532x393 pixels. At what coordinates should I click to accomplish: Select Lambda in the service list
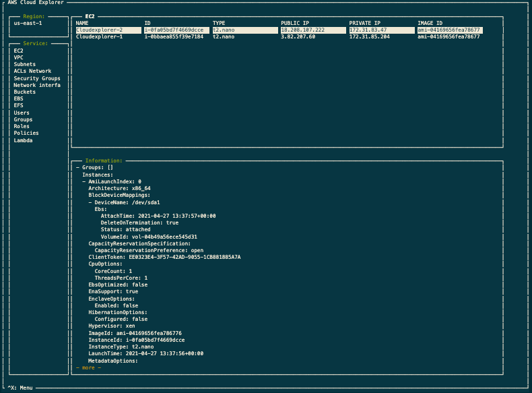(23, 140)
